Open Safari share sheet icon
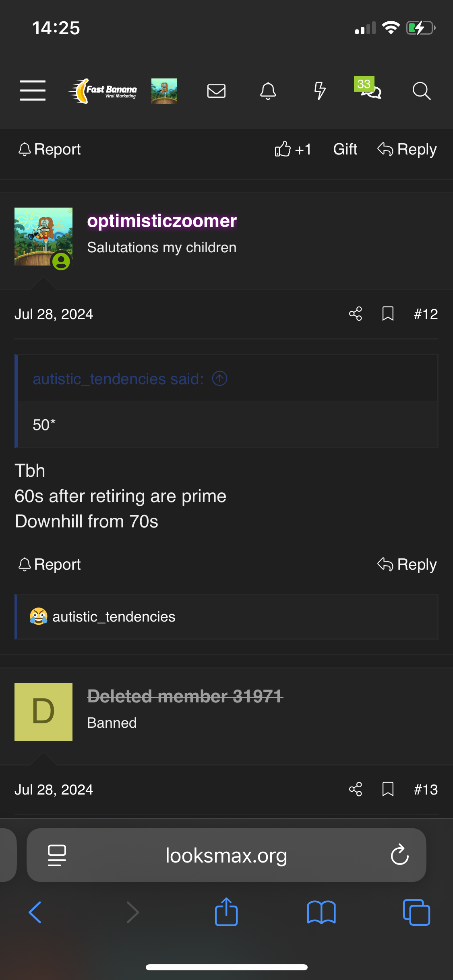This screenshot has width=453, height=980. point(226,912)
